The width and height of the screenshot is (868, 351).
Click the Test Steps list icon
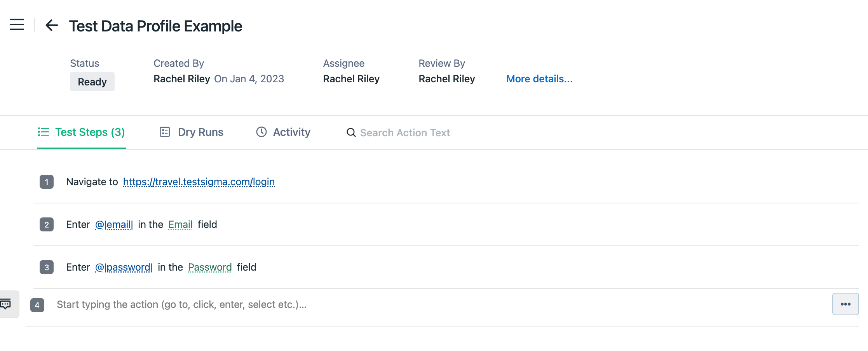tap(44, 132)
